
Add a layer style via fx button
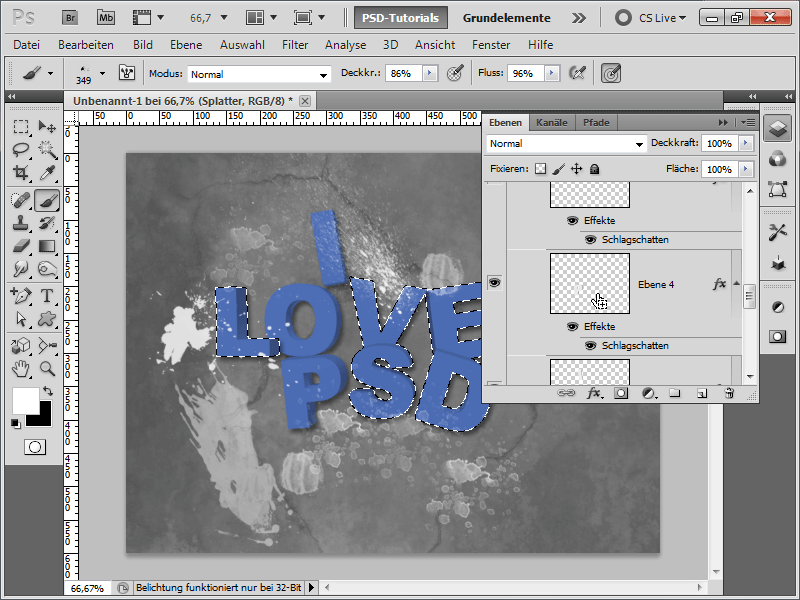coord(593,393)
